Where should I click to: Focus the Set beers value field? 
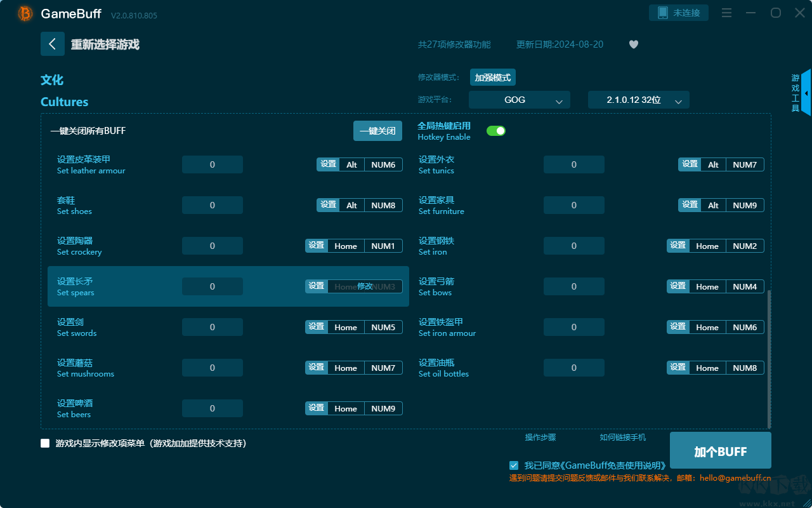click(x=213, y=408)
